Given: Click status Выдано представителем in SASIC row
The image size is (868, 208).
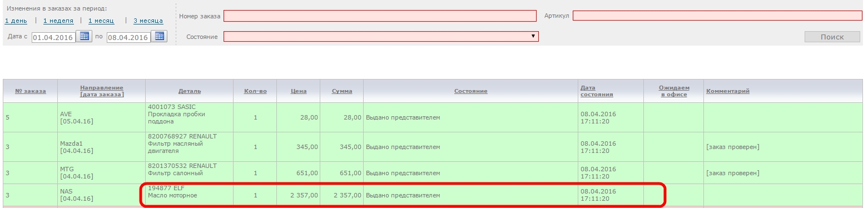Looking at the screenshot, I should (x=403, y=117).
